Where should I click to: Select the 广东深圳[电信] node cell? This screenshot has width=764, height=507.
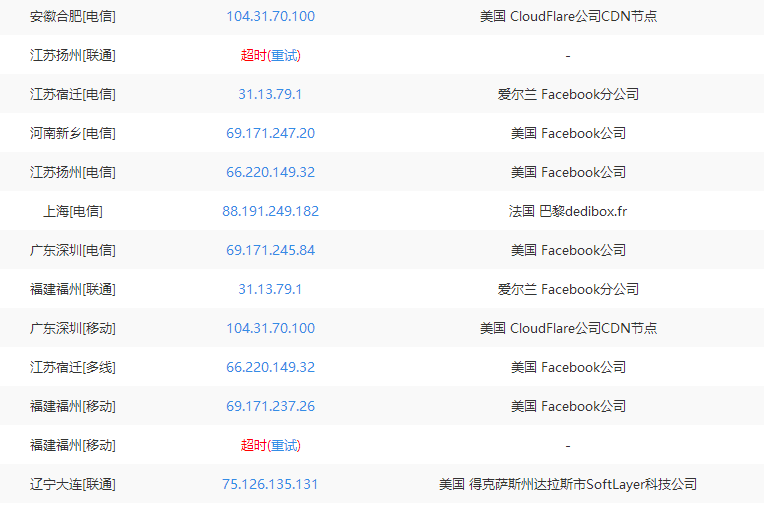coord(73,250)
